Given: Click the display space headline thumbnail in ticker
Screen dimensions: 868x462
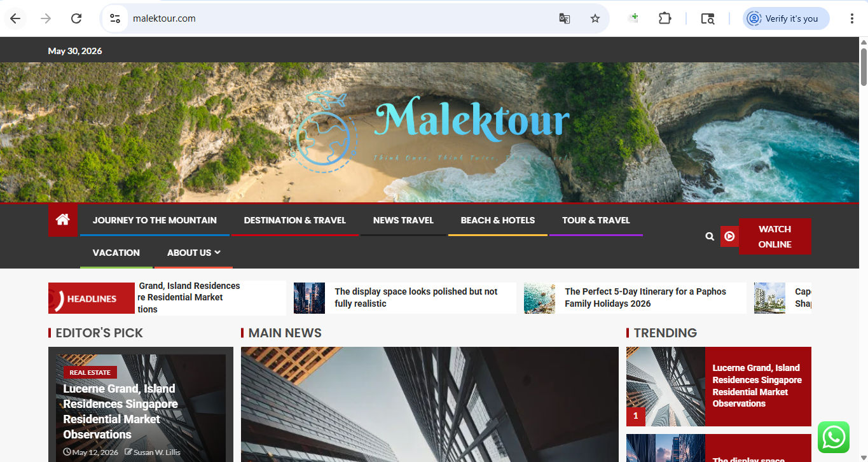Looking at the screenshot, I should click(x=309, y=298).
